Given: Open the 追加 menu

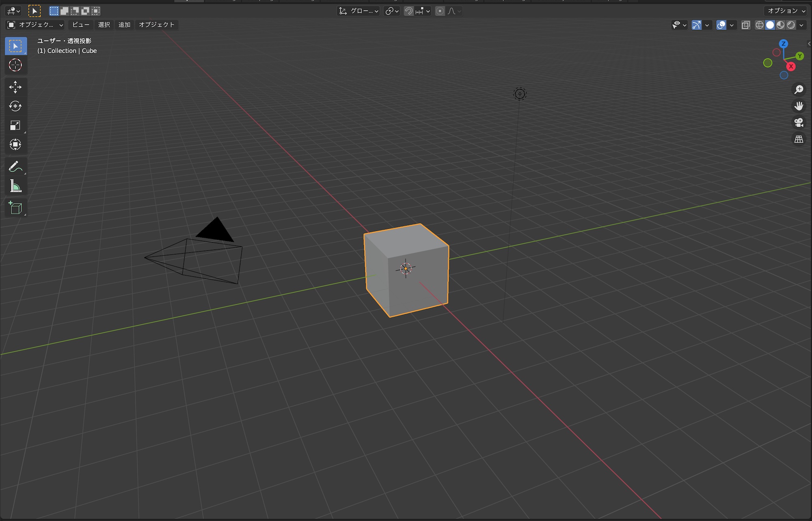Looking at the screenshot, I should [124, 25].
